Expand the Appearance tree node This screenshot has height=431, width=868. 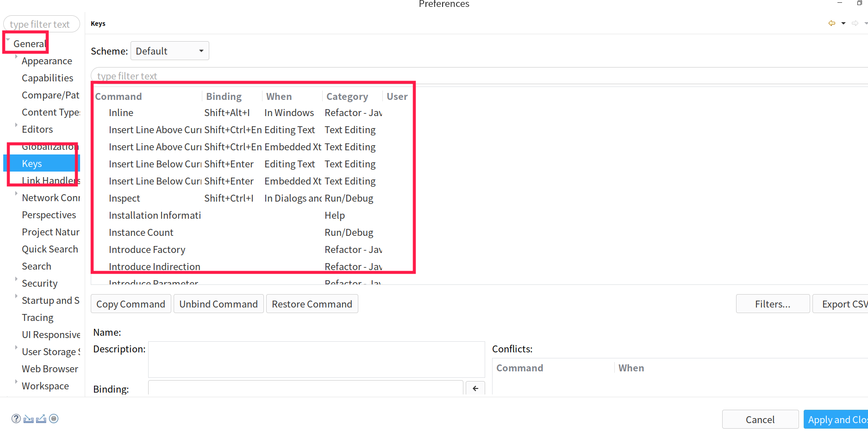click(16, 57)
